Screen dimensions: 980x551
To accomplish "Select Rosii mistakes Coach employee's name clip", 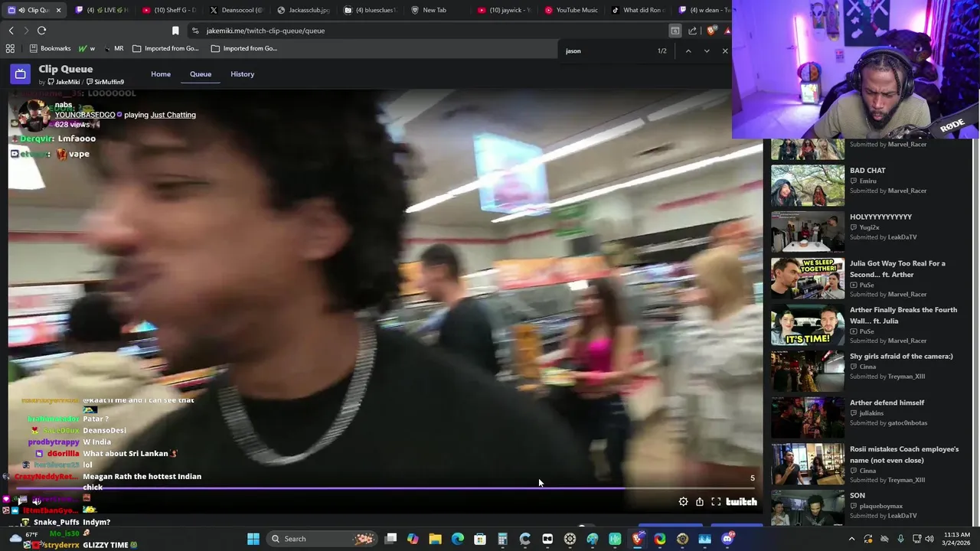I will 867,464.
